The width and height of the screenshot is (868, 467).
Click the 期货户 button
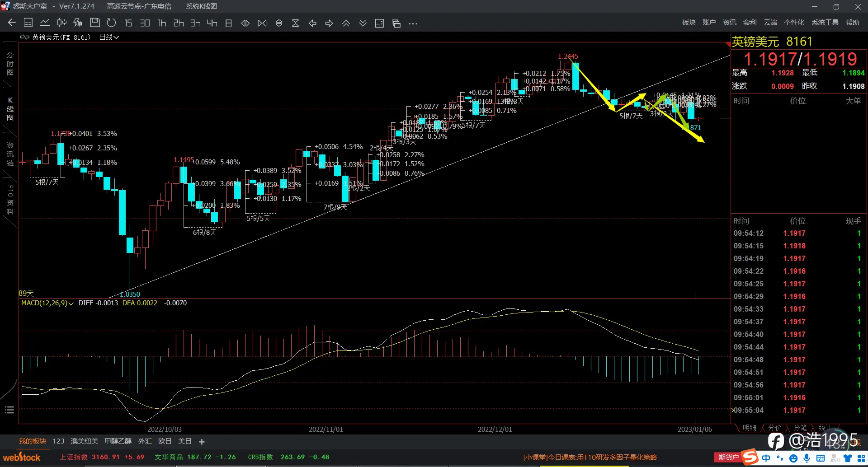(728, 458)
